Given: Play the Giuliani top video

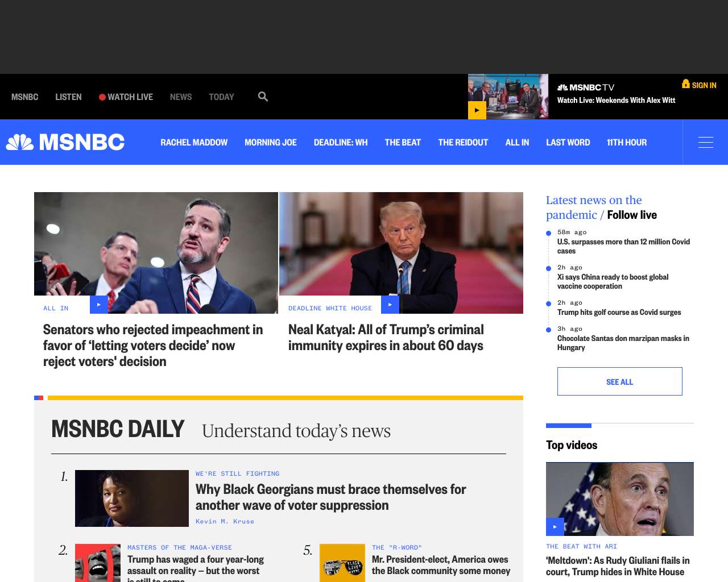Looking at the screenshot, I should pyautogui.click(x=555, y=527).
